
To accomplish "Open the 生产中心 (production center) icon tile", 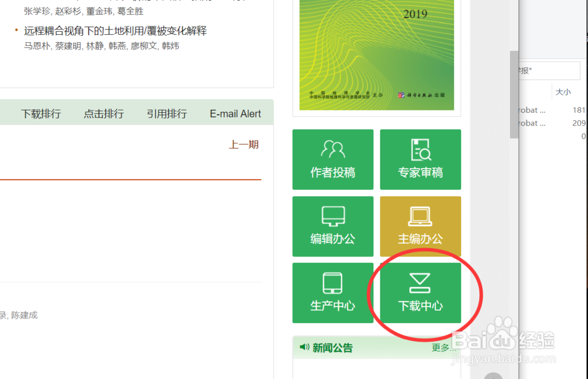I will (333, 293).
